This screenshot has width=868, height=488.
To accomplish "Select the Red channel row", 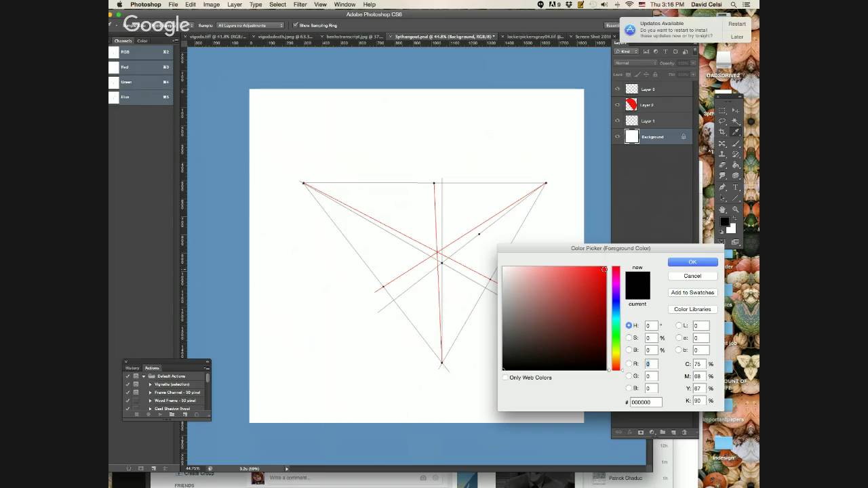I will click(x=140, y=67).
